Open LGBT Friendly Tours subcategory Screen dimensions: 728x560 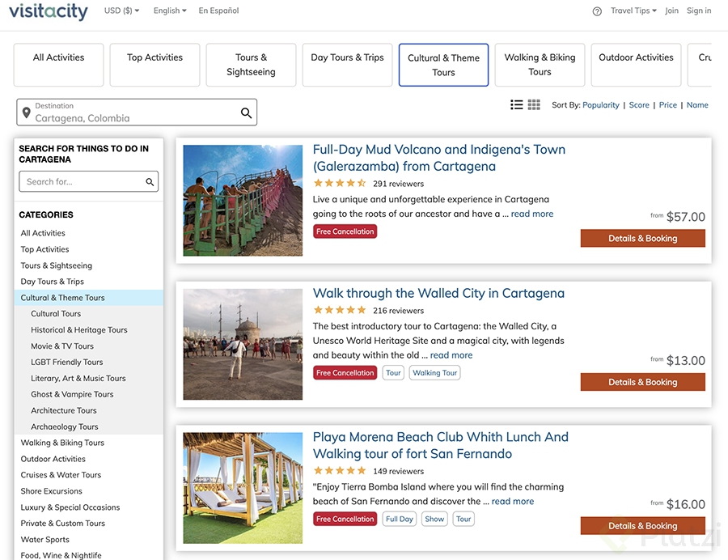click(x=67, y=363)
